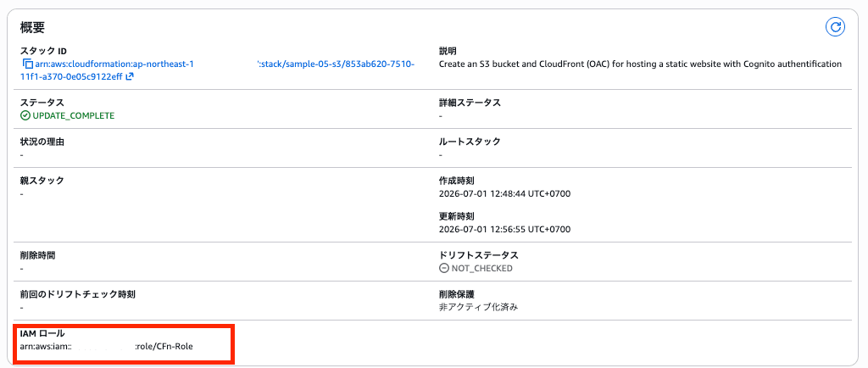Copy the stack ID with the copy icon
Viewport: 868px width, 368px height.
click(26, 64)
